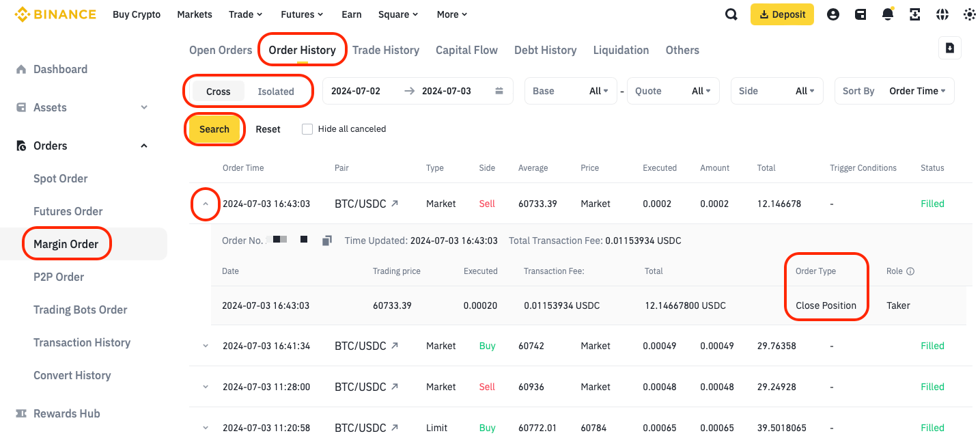Go to Spot Order in sidebar

(x=61, y=178)
